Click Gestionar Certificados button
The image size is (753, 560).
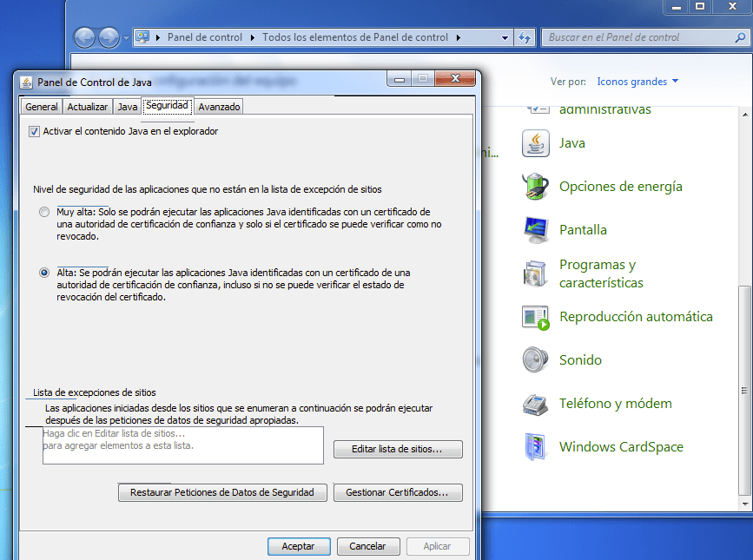pos(397,491)
